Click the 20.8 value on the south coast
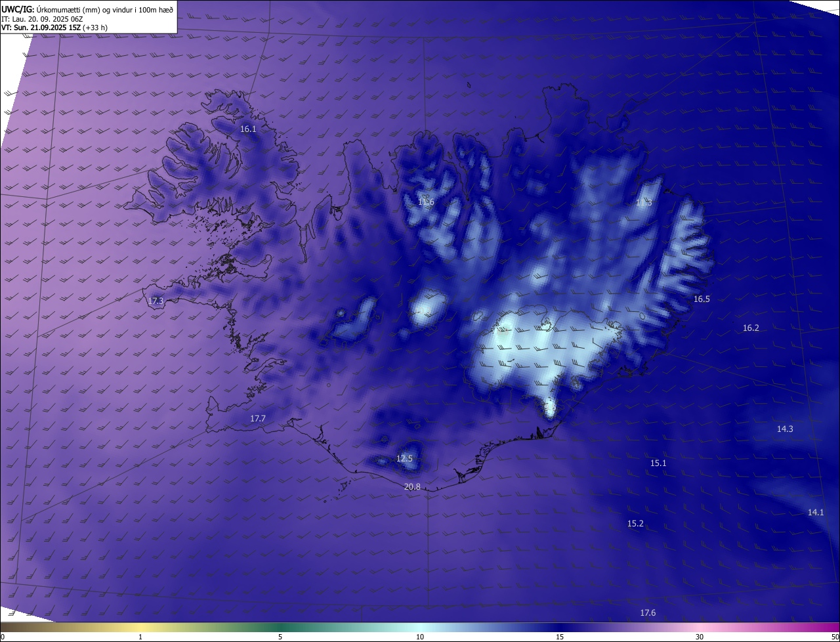 point(412,486)
